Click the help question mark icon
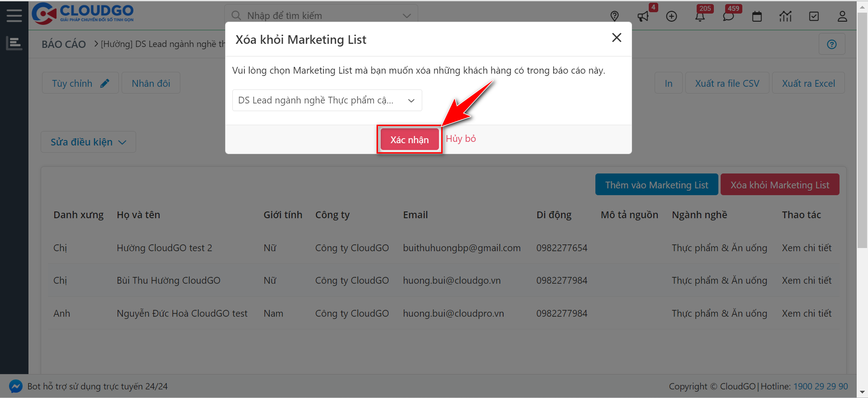 pyautogui.click(x=831, y=44)
